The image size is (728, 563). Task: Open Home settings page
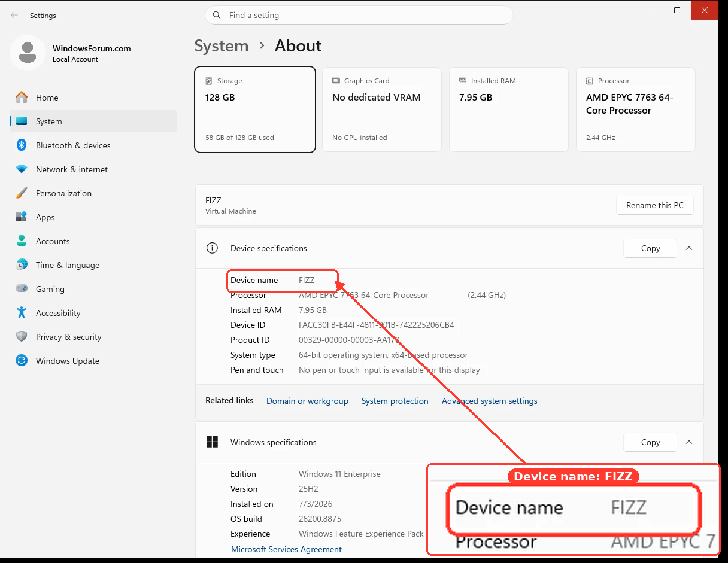[93, 98]
